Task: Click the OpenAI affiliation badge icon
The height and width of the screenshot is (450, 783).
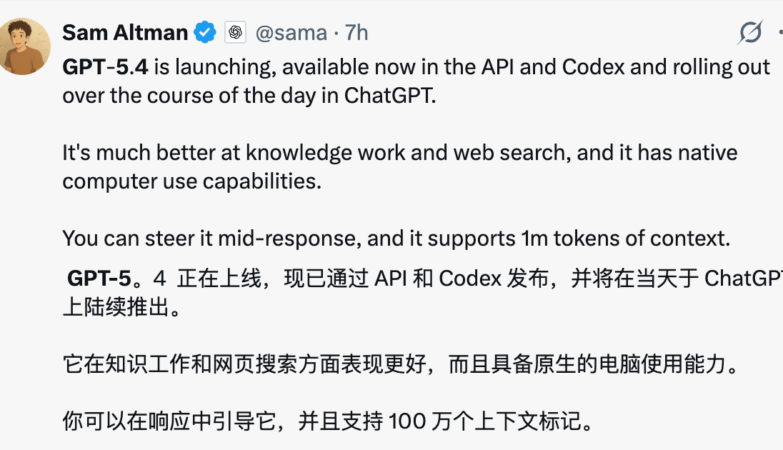Action: pyautogui.click(x=235, y=33)
